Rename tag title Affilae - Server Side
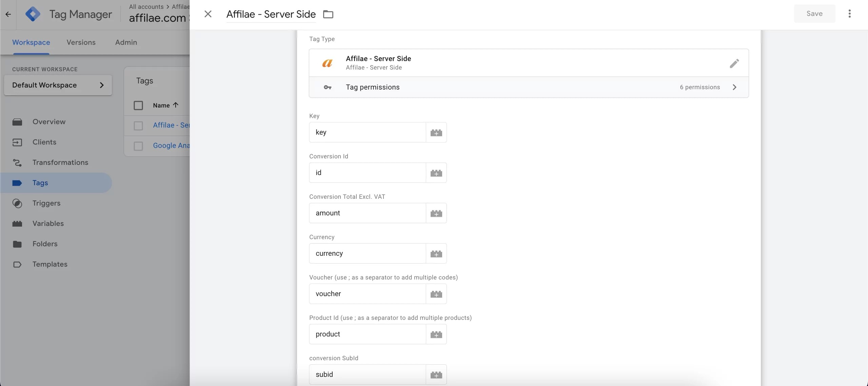This screenshot has height=386, width=868. click(x=271, y=14)
